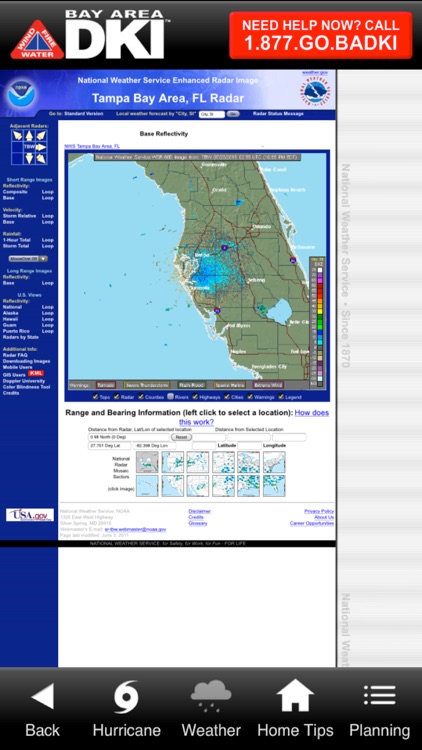Select the southeast adjacent radar arrow
The width and height of the screenshot is (422, 750).
pyautogui.click(x=41, y=158)
